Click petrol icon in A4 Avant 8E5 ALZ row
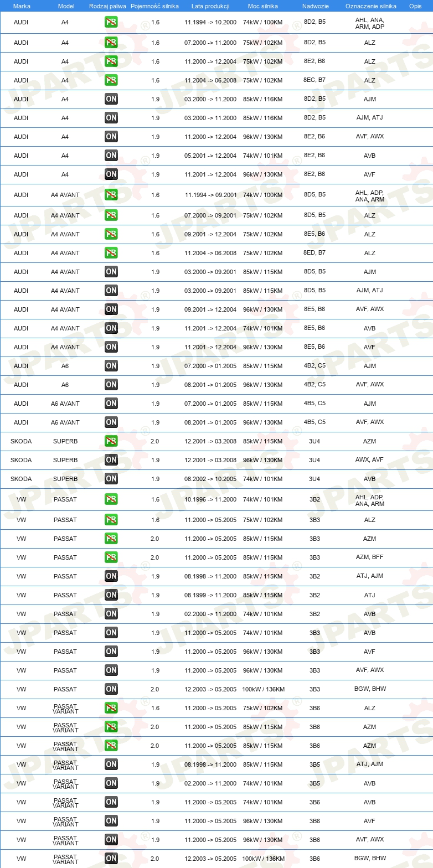The image size is (433, 868). tap(111, 234)
